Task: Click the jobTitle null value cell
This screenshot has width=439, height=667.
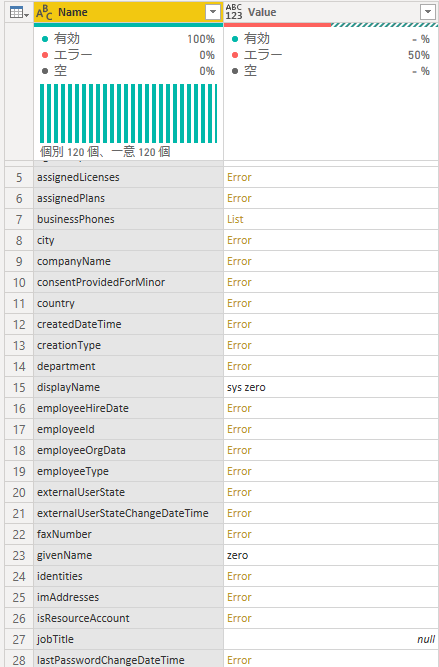Action: coord(331,639)
